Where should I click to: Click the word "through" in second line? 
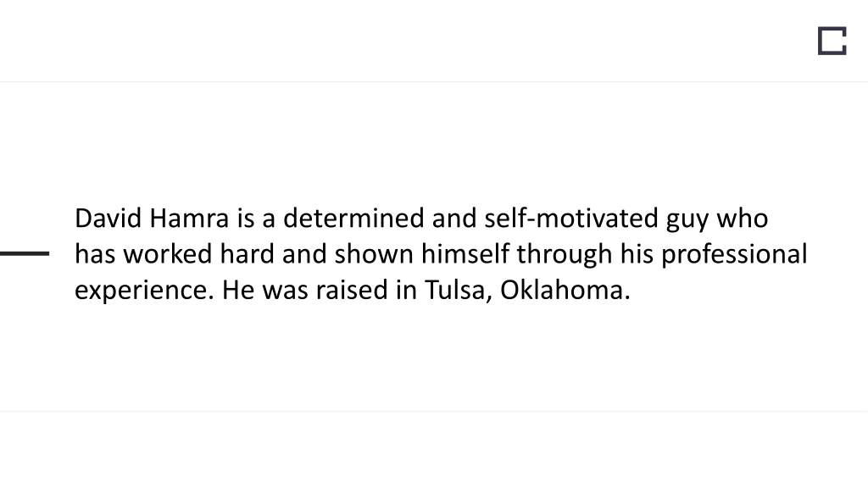click(564, 256)
